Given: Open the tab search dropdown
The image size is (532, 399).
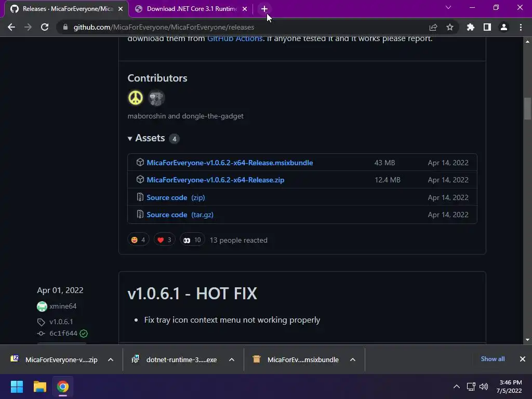Looking at the screenshot, I should 448,7.
